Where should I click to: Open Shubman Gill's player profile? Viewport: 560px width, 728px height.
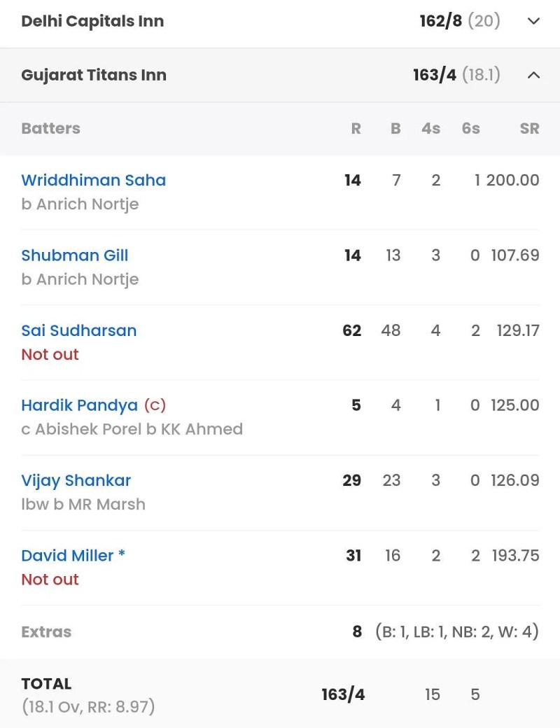click(x=75, y=255)
